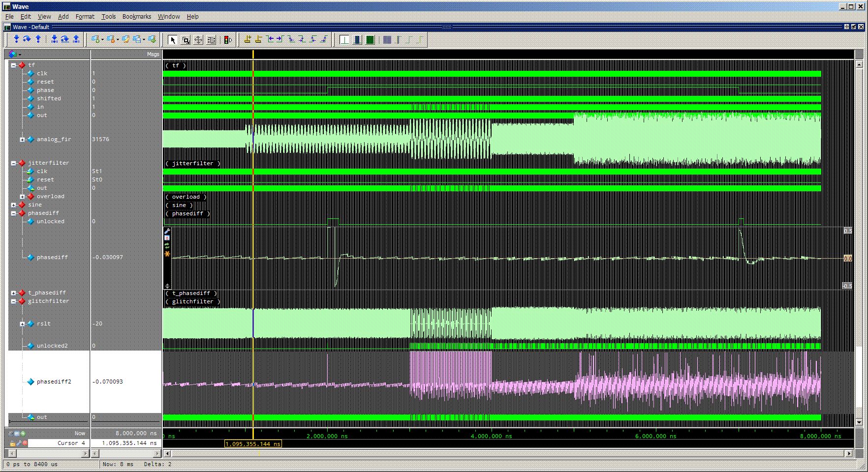The height and width of the screenshot is (472, 868).
Task: Click the wrench icon in the phasediff waveform
Action: (167, 231)
